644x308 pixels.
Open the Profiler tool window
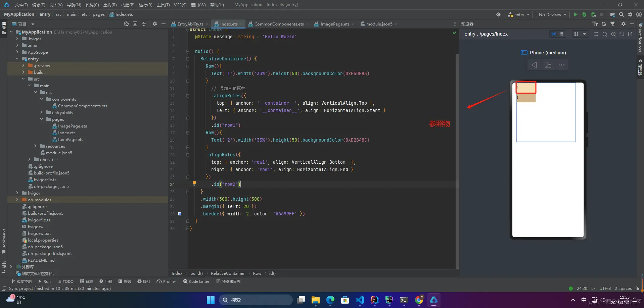pyautogui.click(x=166, y=281)
